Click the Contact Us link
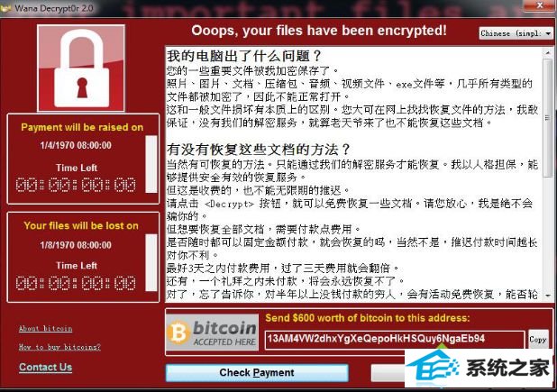 45,367
